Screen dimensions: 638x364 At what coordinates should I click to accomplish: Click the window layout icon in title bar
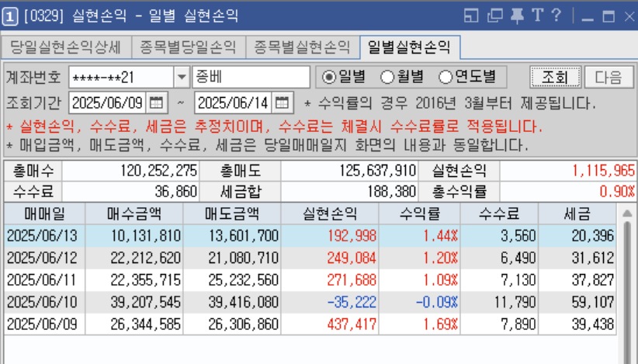pos(471,16)
